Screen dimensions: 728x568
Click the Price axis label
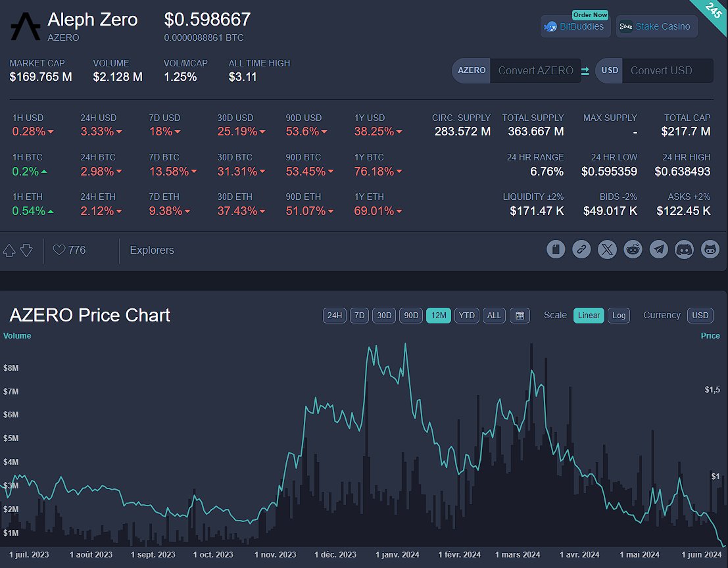(x=710, y=336)
